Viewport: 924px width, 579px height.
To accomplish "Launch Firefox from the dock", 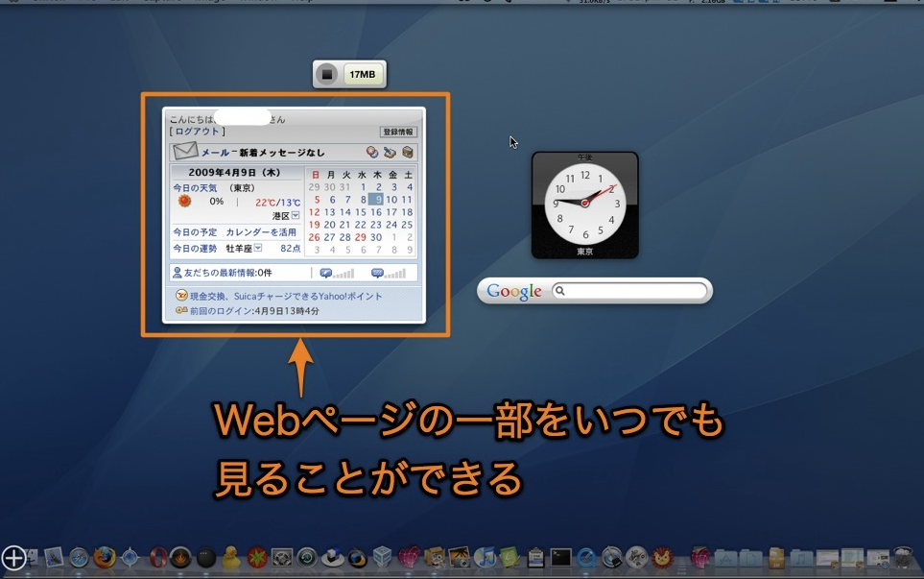I will click(105, 557).
